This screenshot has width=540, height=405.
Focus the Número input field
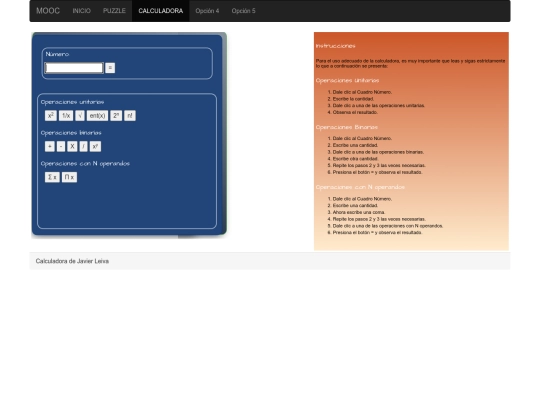coord(74,68)
